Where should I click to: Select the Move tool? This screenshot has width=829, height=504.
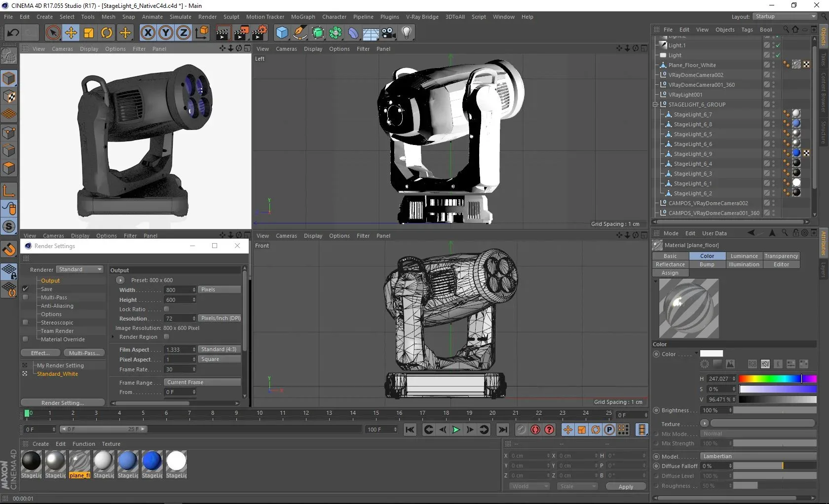click(x=71, y=33)
